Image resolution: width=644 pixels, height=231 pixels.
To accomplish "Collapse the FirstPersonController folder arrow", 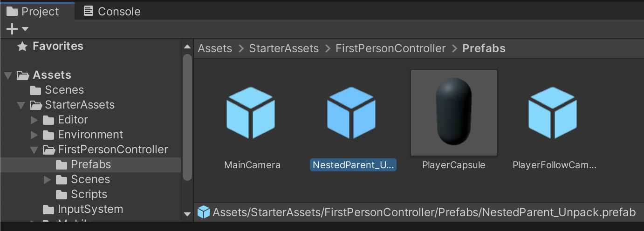I will (34, 150).
